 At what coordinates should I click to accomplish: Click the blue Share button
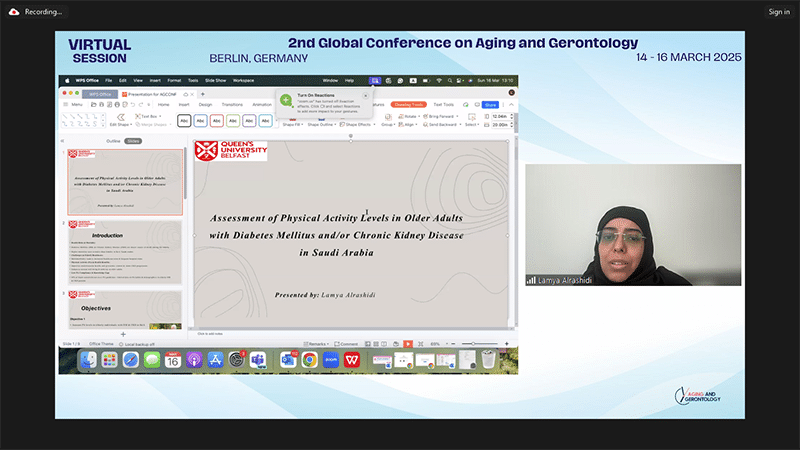pyautogui.click(x=490, y=104)
